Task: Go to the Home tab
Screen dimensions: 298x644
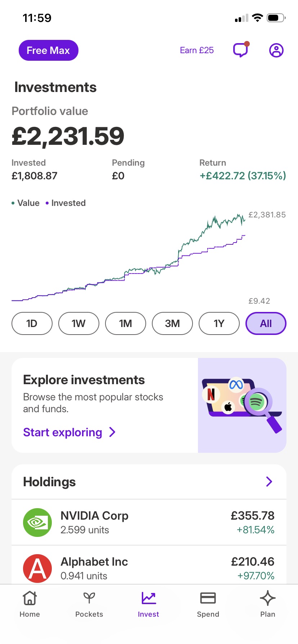Action: [x=30, y=604]
